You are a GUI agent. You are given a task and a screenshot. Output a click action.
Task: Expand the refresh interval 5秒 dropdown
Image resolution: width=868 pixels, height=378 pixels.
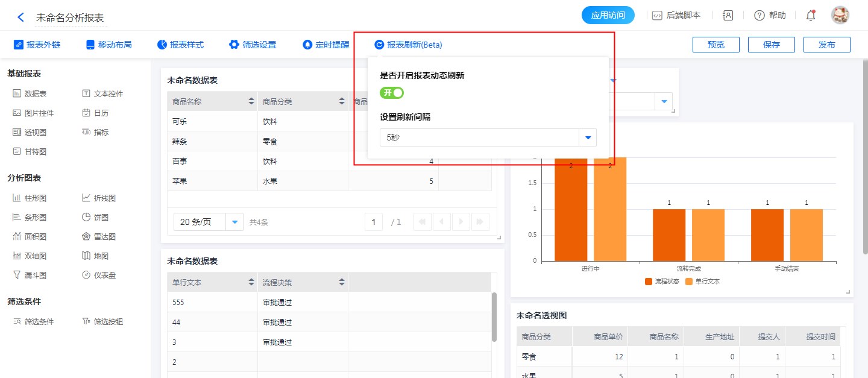[587, 137]
